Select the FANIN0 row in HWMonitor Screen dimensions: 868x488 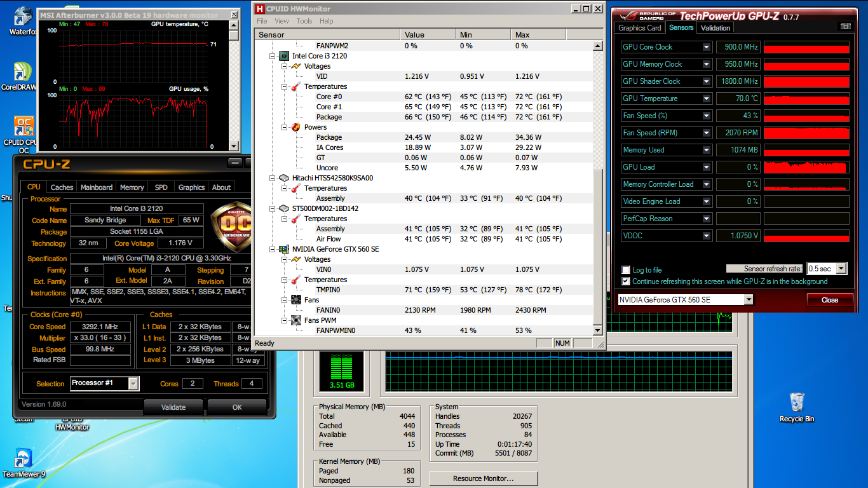pyautogui.click(x=424, y=310)
